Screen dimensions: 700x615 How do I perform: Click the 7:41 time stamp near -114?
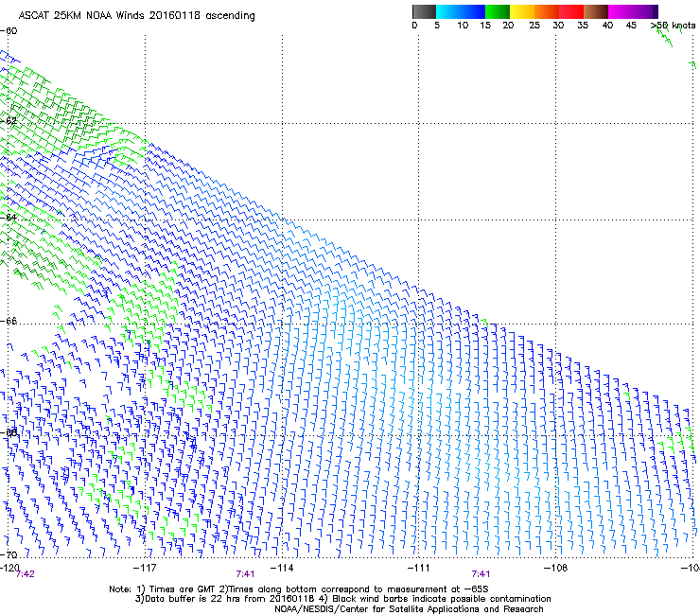pyautogui.click(x=245, y=574)
